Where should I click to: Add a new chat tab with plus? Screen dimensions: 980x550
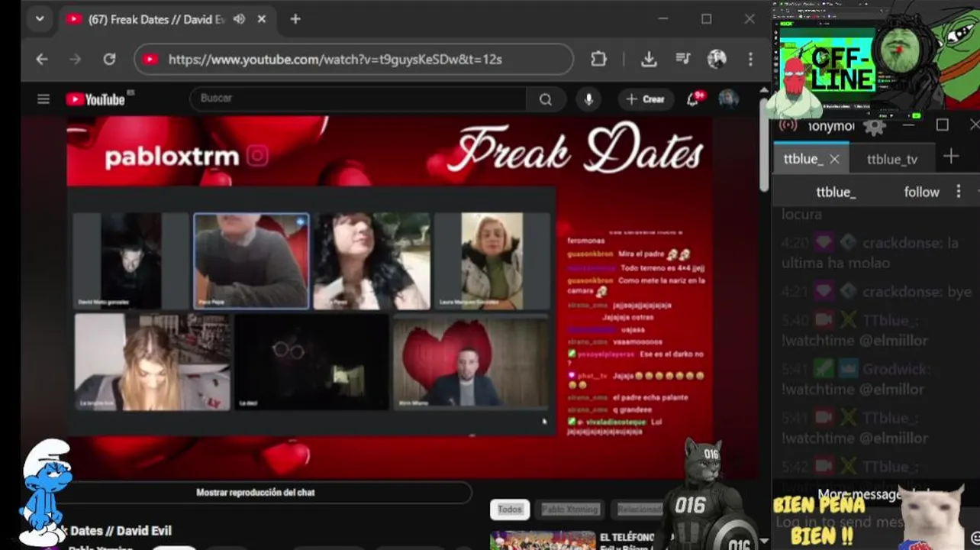951,157
